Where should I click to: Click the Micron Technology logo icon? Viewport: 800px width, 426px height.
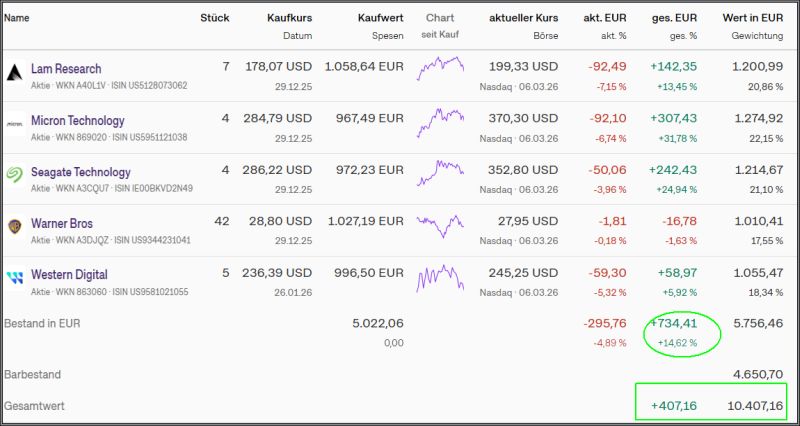click(15, 125)
